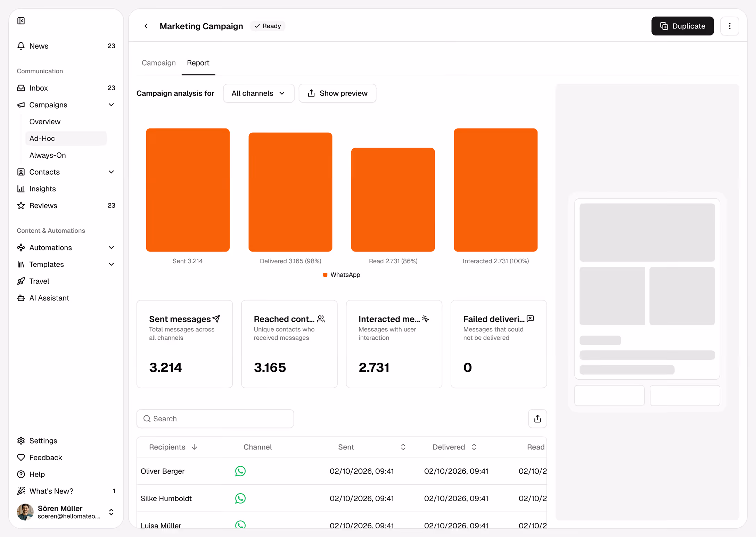This screenshot has height=537, width=756.
Task: Open the All channels dropdown
Action: coord(258,93)
